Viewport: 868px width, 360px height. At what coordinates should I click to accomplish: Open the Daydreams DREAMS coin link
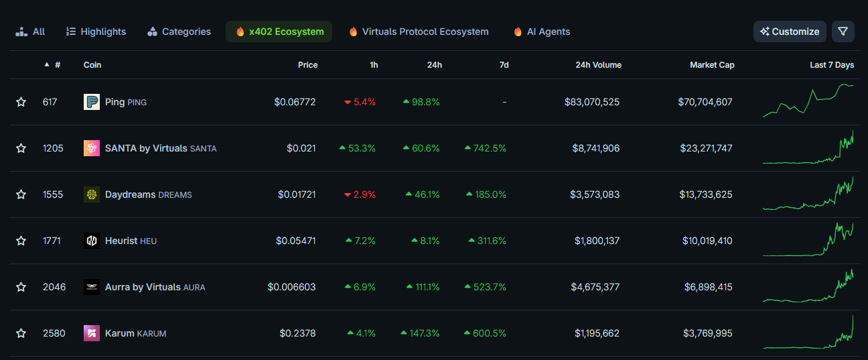tap(148, 194)
